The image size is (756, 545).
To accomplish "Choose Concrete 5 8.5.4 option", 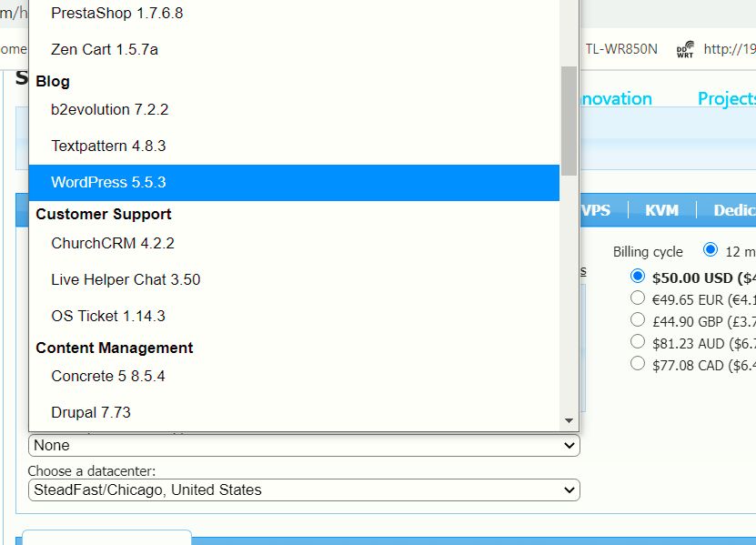I will click(x=294, y=376).
